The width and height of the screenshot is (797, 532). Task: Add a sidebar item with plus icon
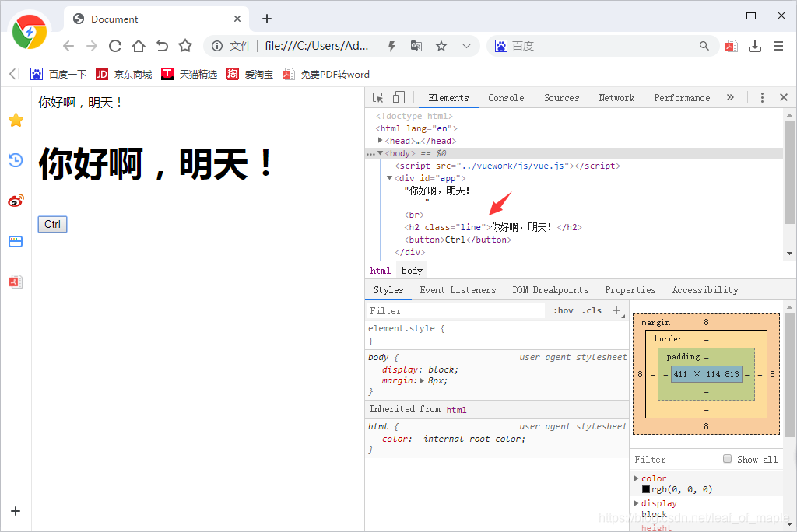pos(16,511)
